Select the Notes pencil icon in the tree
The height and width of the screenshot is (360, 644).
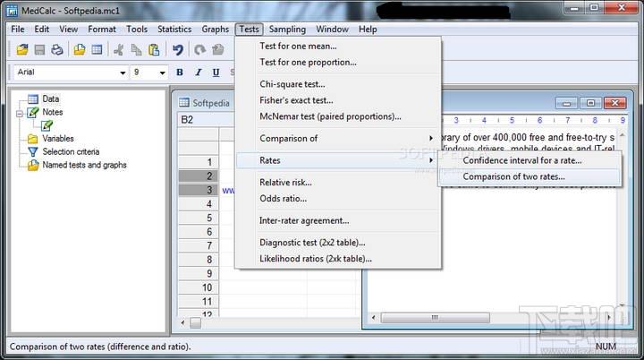[33, 112]
